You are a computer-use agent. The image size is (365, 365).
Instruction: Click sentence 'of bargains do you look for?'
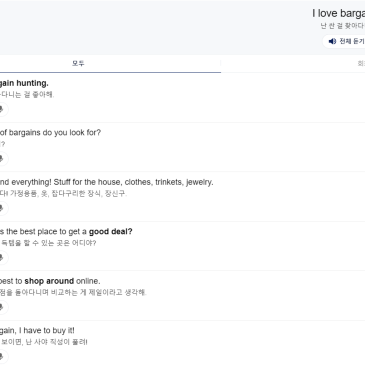click(x=50, y=133)
